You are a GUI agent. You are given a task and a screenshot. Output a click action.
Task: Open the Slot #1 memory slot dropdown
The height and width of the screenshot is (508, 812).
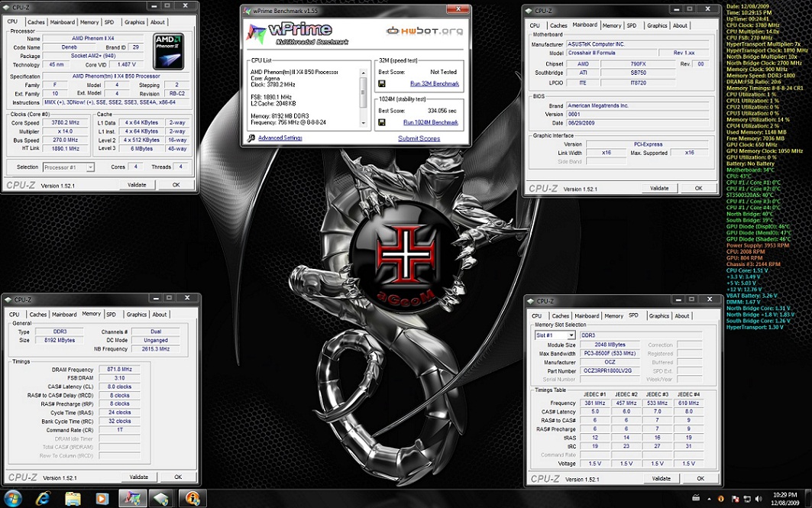[555, 335]
